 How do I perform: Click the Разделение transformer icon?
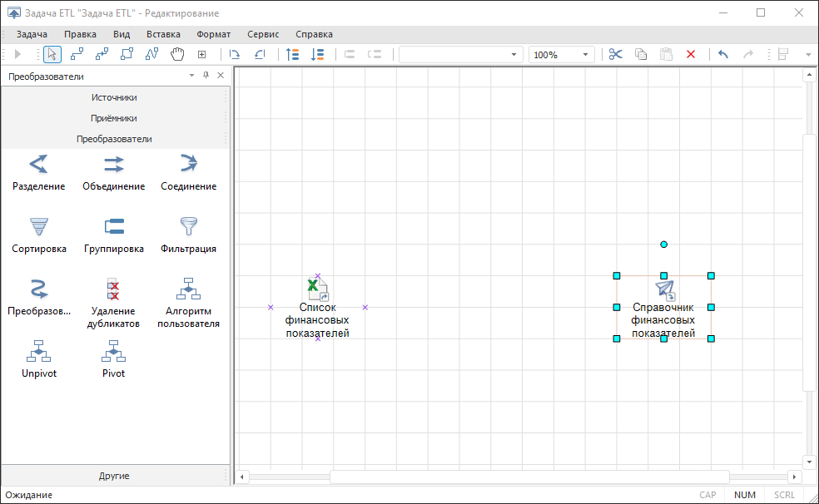[38, 164]
